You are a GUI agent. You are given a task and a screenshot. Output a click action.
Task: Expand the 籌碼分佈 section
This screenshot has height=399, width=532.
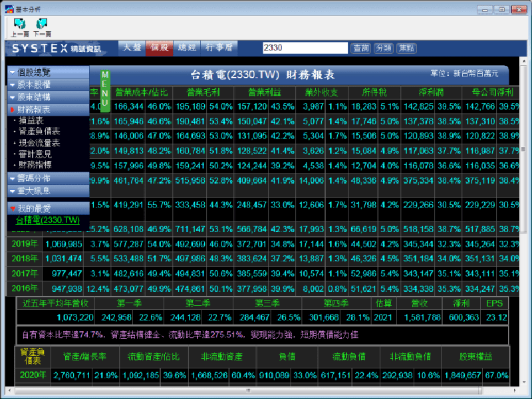pyautogui.click(x=48, y=178)
